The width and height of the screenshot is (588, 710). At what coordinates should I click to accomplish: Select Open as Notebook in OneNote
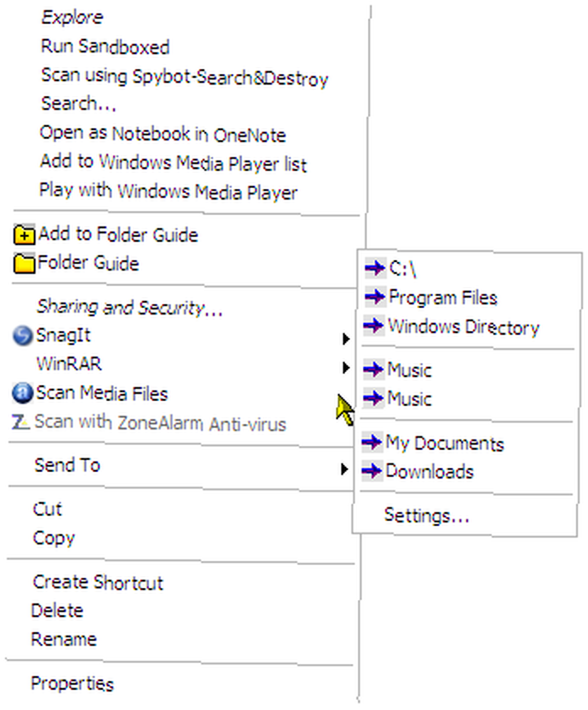(163, 134)
